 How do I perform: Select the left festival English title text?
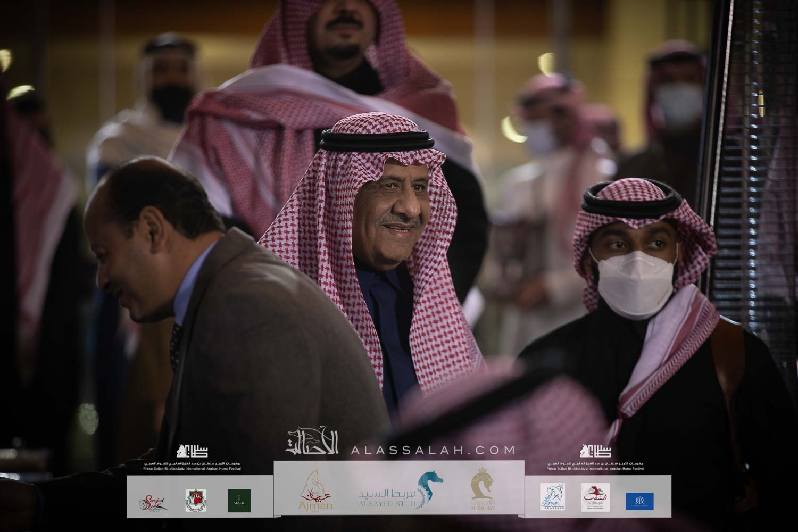pyautogui.click(x=193, y=469)
